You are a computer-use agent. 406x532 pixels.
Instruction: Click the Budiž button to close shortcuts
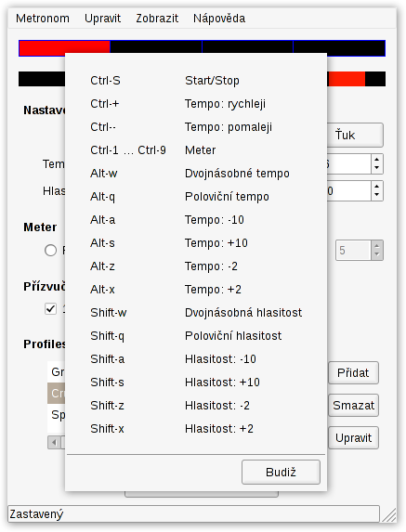281,472
